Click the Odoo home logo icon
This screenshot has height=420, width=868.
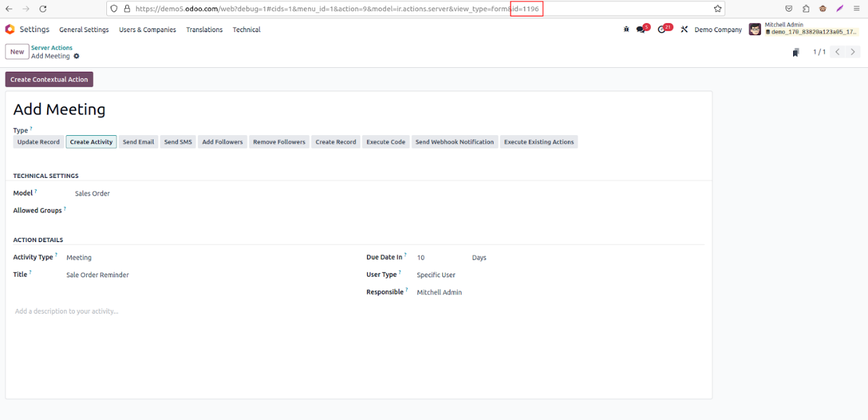9,29
